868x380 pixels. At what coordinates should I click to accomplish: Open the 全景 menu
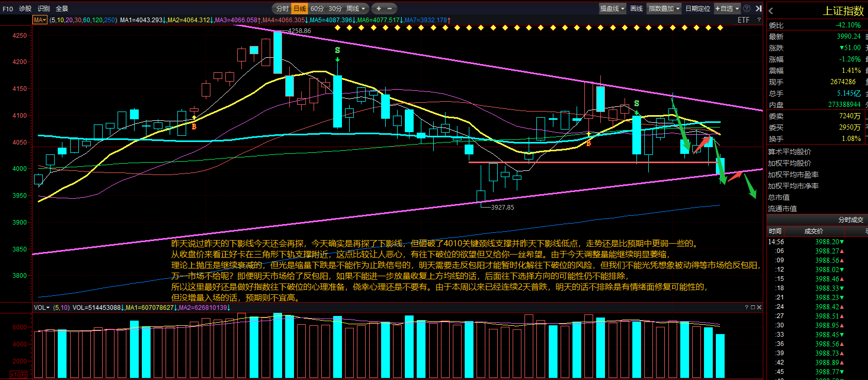tap(62, 8)
